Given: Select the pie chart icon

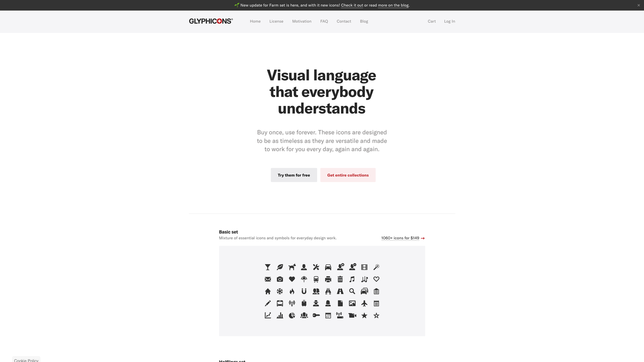Looking at the screenshot, I should (x=292, y=315).
